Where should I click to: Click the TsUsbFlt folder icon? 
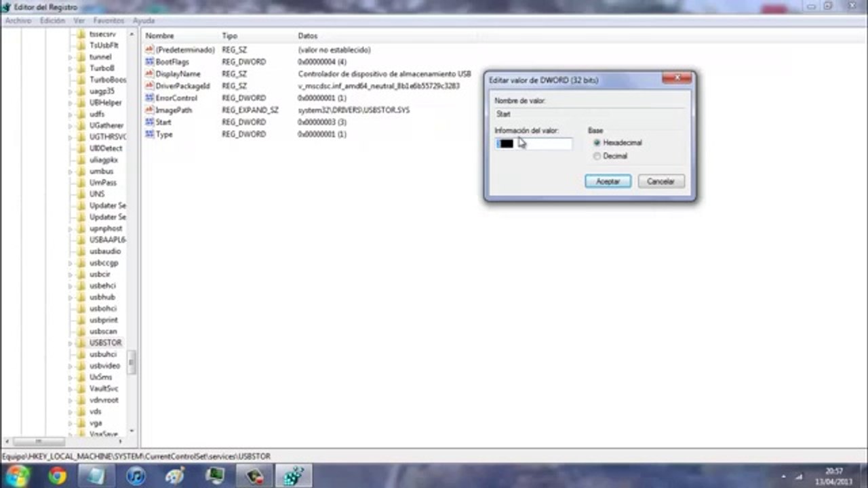[81, 45]
